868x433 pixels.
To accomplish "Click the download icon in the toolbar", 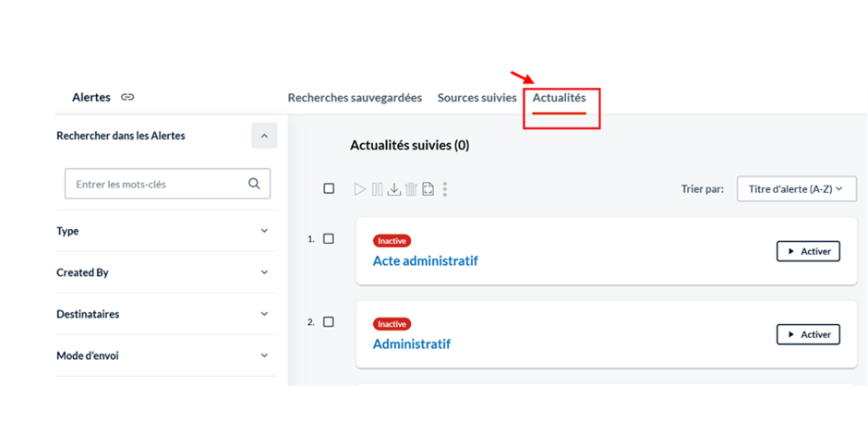I will 393,189.
